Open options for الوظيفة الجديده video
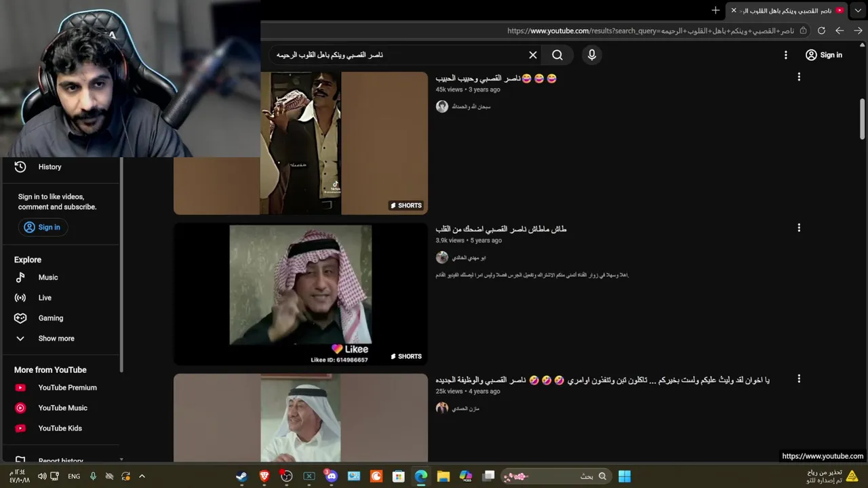 [x=799, y=379]
